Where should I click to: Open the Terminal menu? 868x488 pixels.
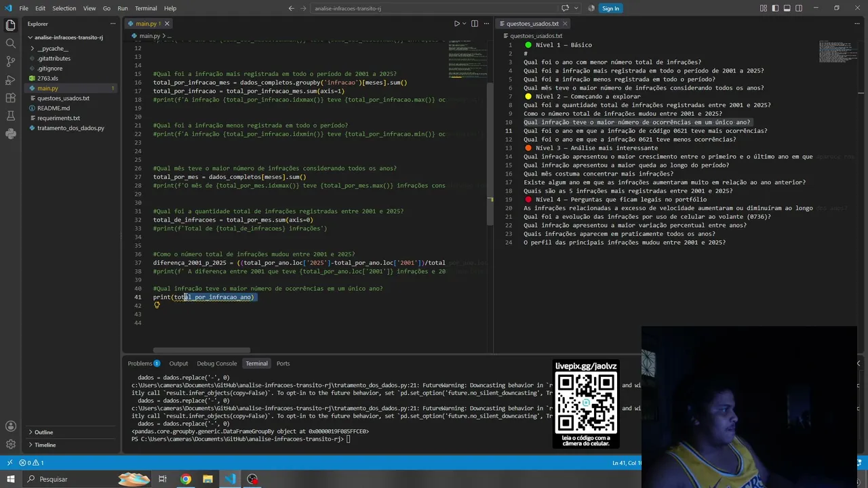click(146, 8)
